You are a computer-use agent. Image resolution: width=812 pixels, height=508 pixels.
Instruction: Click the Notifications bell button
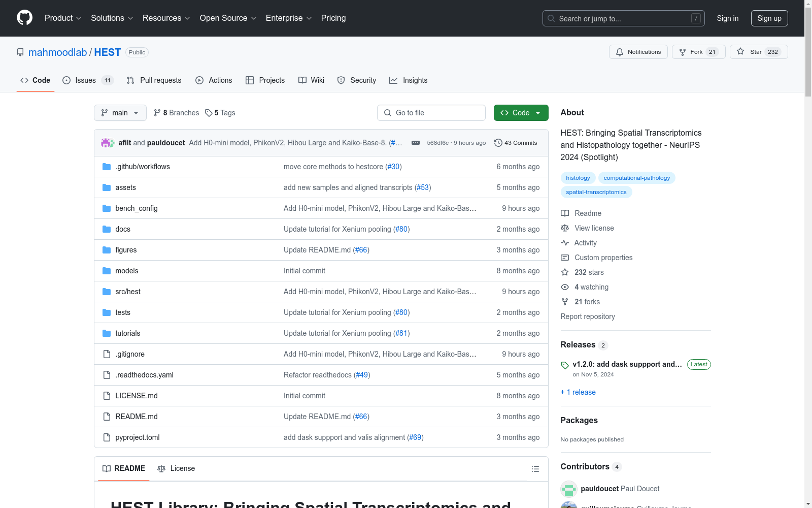[x=638, y=52]
